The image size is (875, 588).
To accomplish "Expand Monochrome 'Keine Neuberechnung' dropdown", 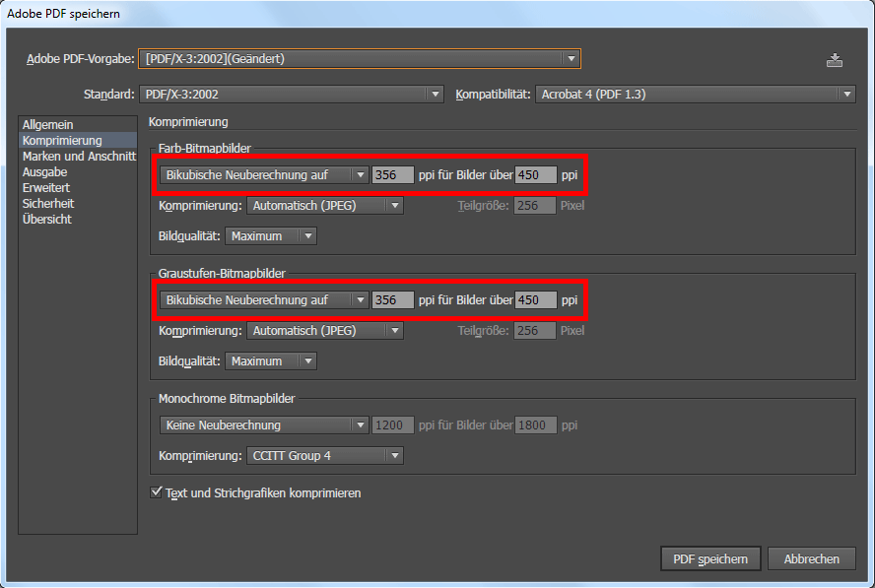I will (263, 425).
